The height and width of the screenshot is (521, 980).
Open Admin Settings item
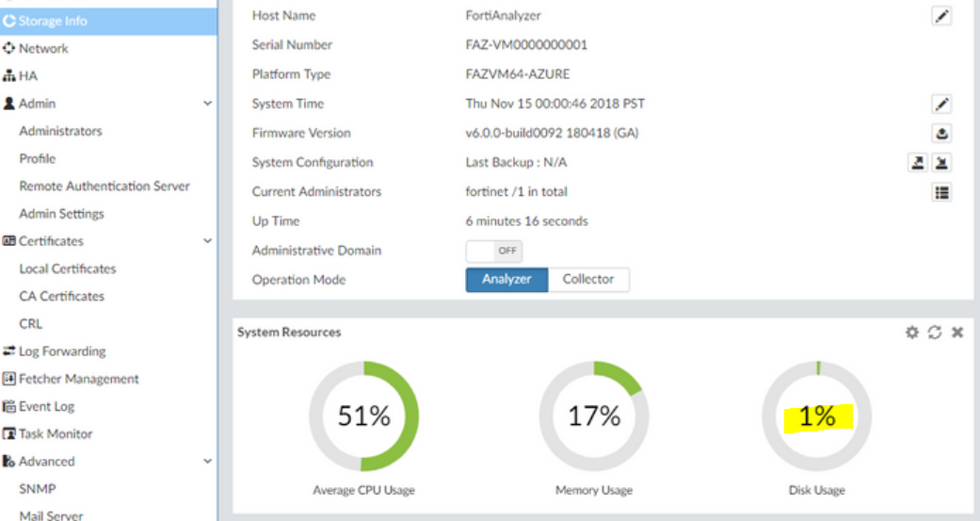(61, 213)
